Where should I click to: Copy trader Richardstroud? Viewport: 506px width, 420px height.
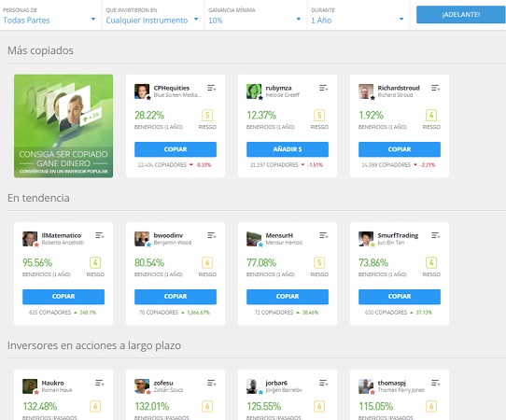pos(400,149)
